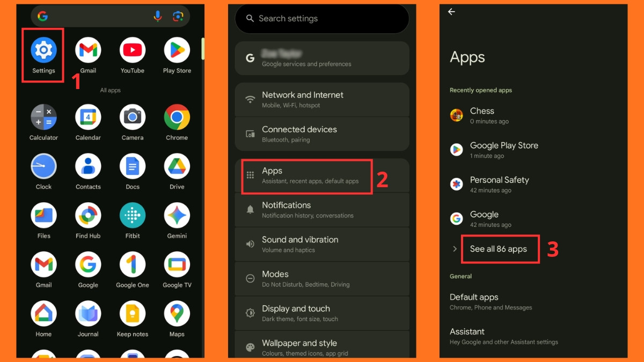Click the app drawer scrollbar handle
This screenshot has width=644, height=362.
(x=203, y=49)
